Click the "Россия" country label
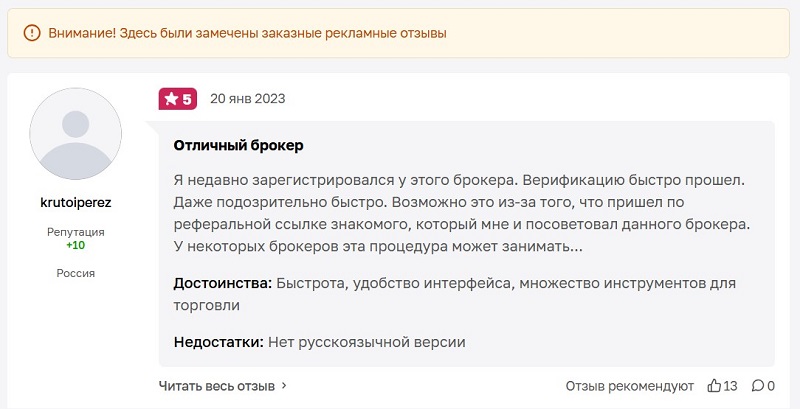This screenshot has width=800, height=409. coord(76,273)
